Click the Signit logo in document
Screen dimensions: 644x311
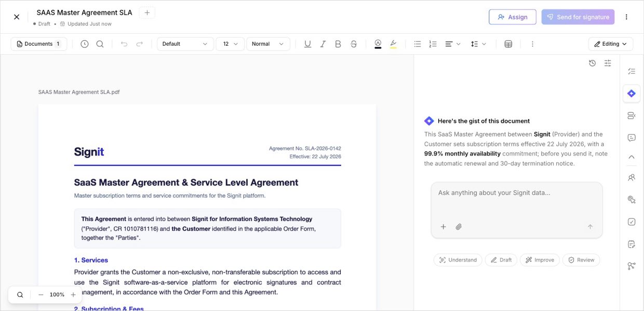[x=89, y=152]
